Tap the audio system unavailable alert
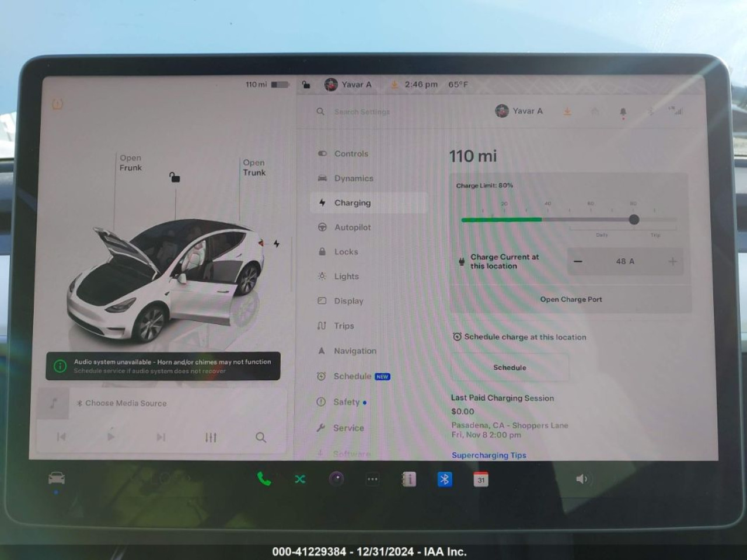The image size is (747, 560). tap(163, 366)
